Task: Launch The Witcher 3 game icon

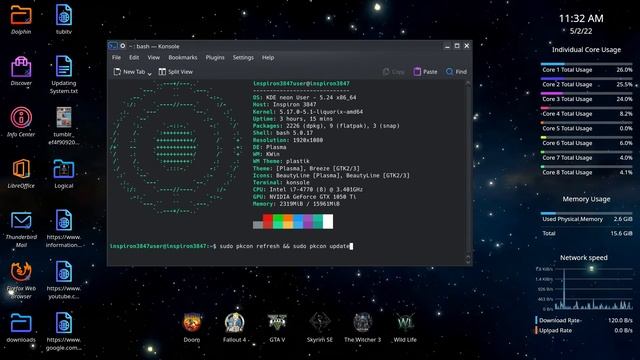Action: [362, 323]
